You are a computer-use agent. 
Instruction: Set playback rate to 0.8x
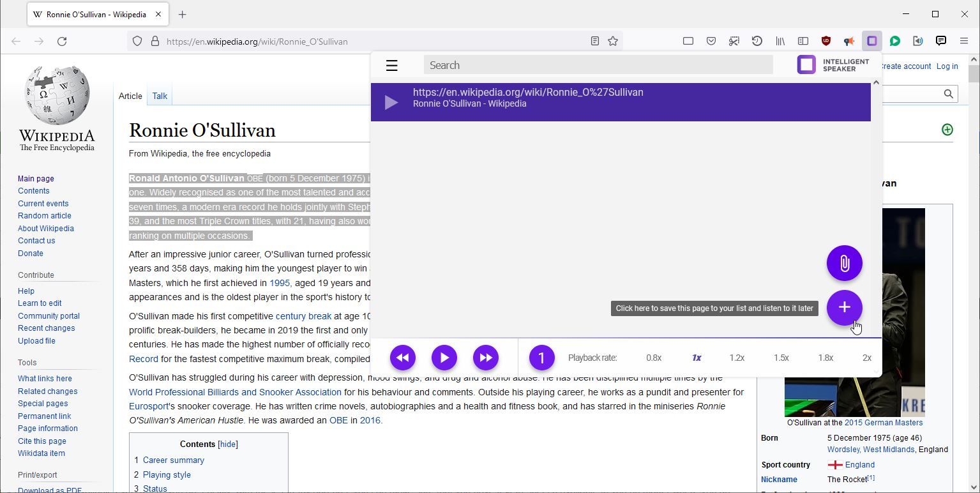coord(653,358)
